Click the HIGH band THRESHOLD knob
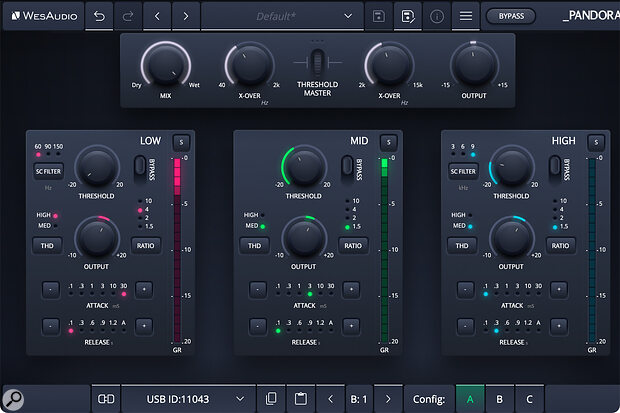 pos(512,167)
